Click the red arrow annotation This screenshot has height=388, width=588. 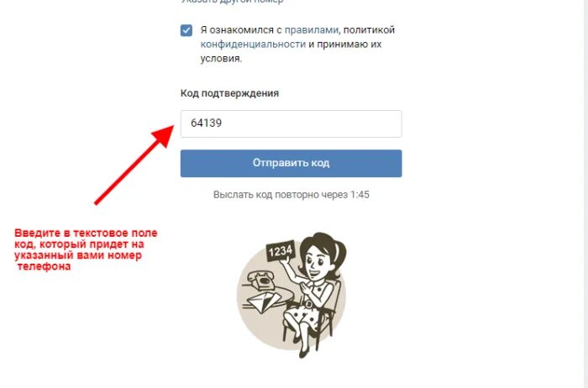tap(134, 165)
